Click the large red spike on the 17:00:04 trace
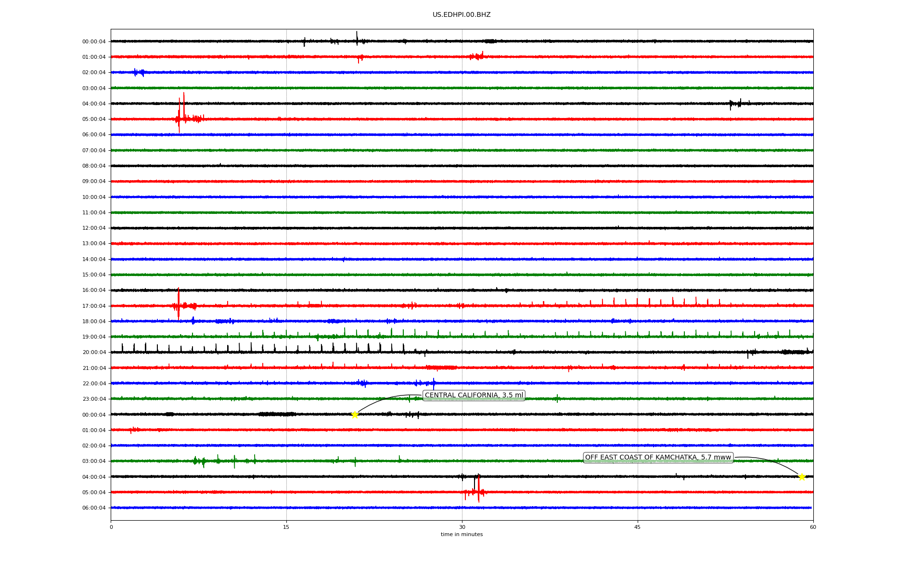Viewport: 924px width, 578px height. click(x=179, y=303)
